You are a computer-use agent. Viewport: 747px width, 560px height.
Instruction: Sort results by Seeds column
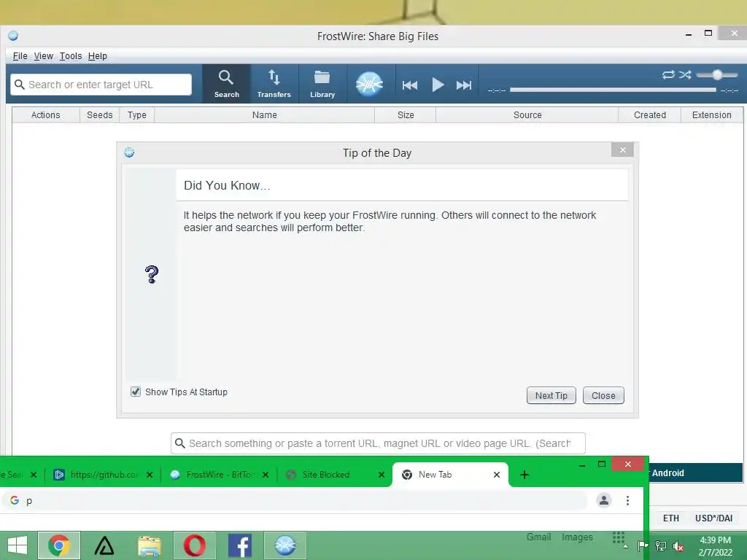coord(99,114)
